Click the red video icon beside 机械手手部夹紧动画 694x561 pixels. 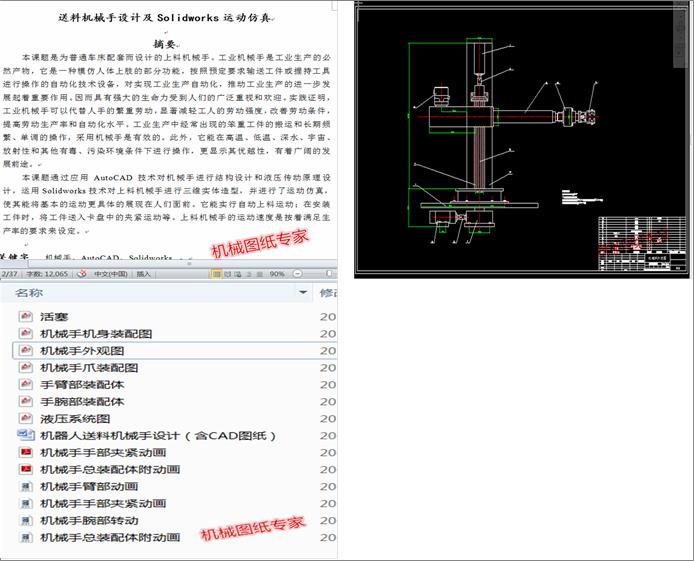(26, 452)
